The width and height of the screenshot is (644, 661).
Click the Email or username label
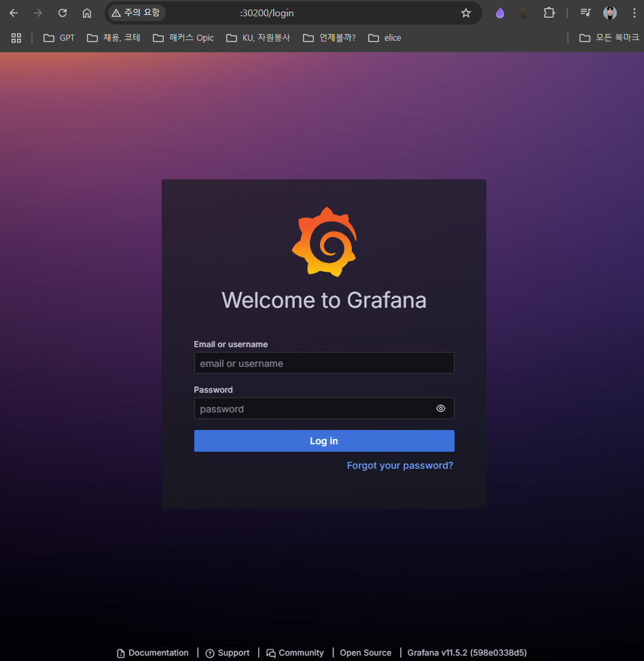pos(231,344)
